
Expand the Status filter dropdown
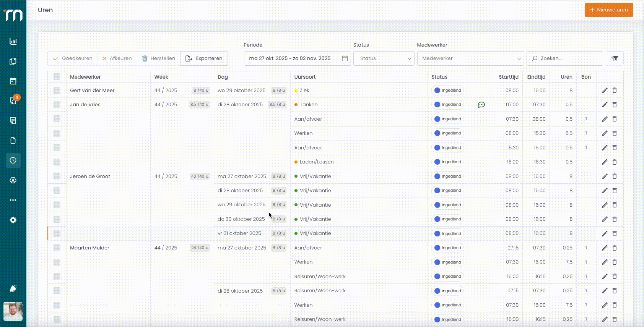[x=384, y=58]
